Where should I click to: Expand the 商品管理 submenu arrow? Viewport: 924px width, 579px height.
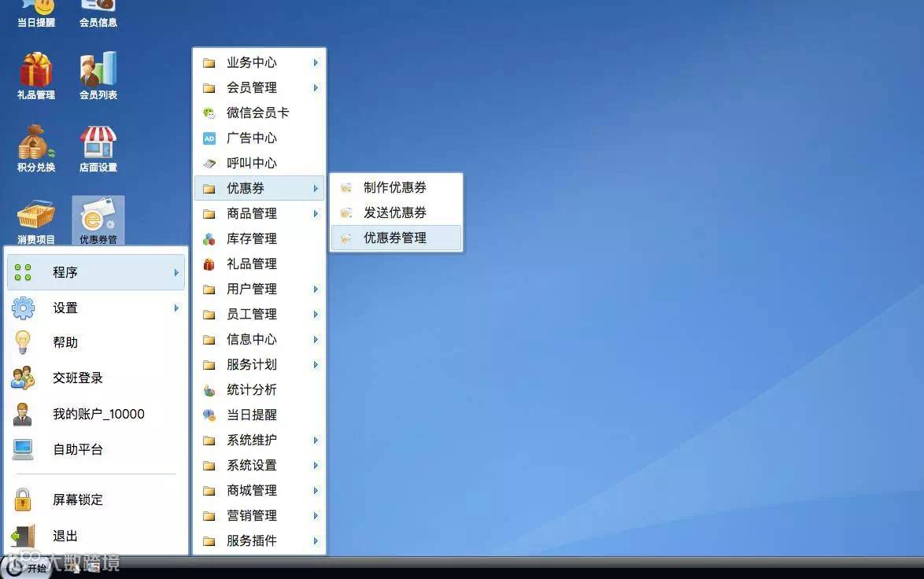click(316, 213)
